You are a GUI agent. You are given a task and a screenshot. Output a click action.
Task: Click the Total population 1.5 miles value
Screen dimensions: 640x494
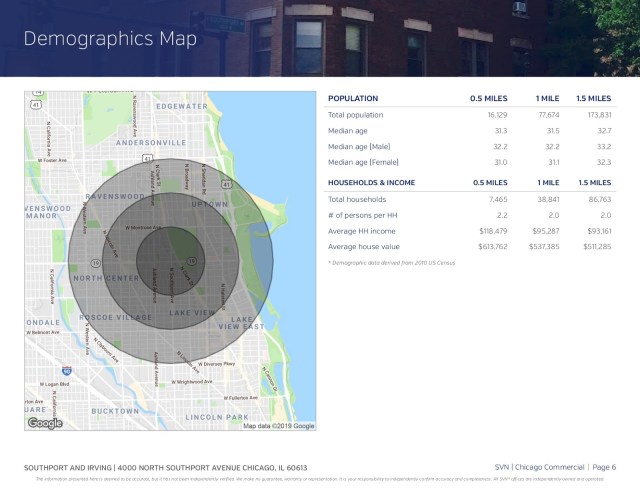coord(595,115)
